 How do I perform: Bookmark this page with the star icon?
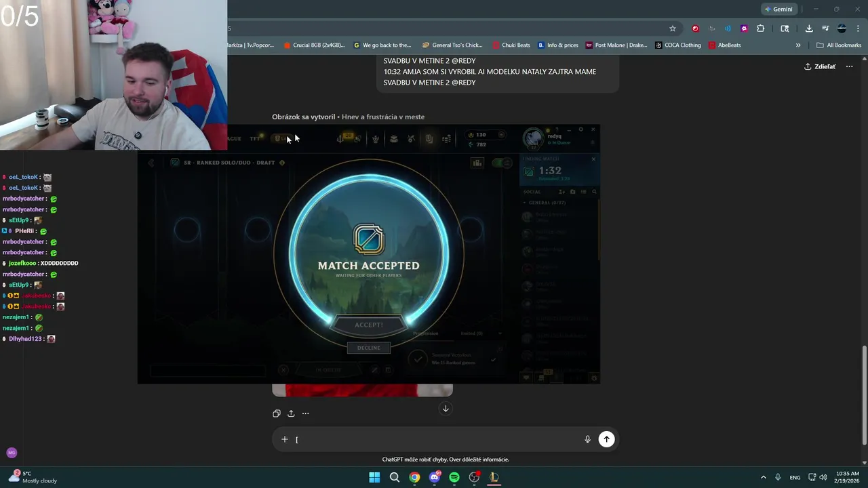(673, 28)
